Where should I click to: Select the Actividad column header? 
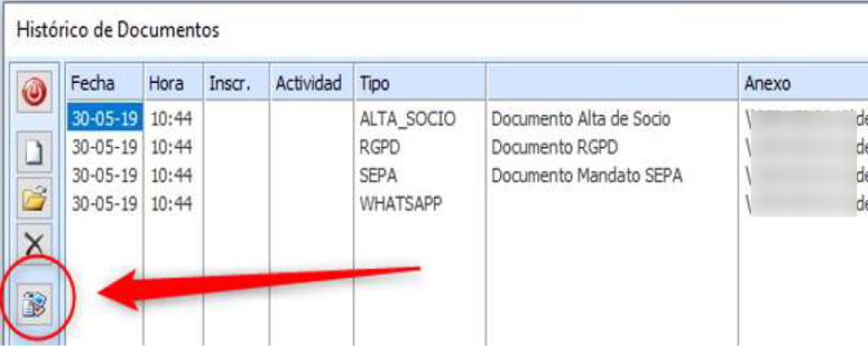[x=308, y=83]
